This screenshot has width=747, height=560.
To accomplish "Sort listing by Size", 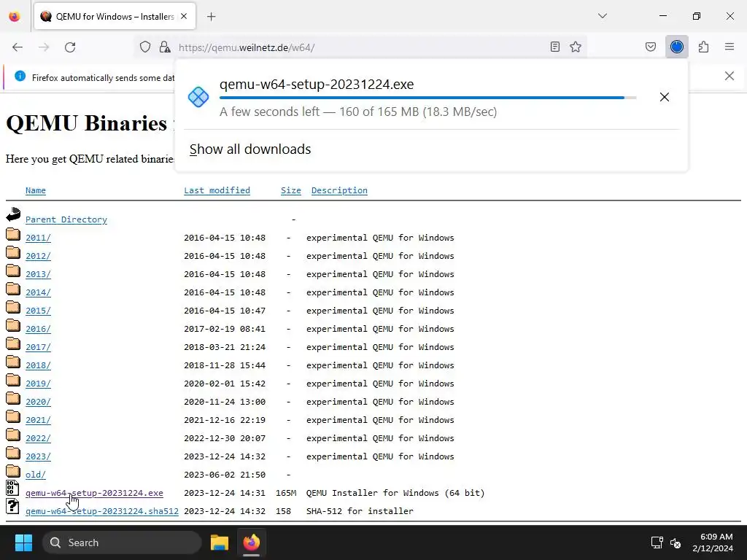I will click(x=290, y=190).
